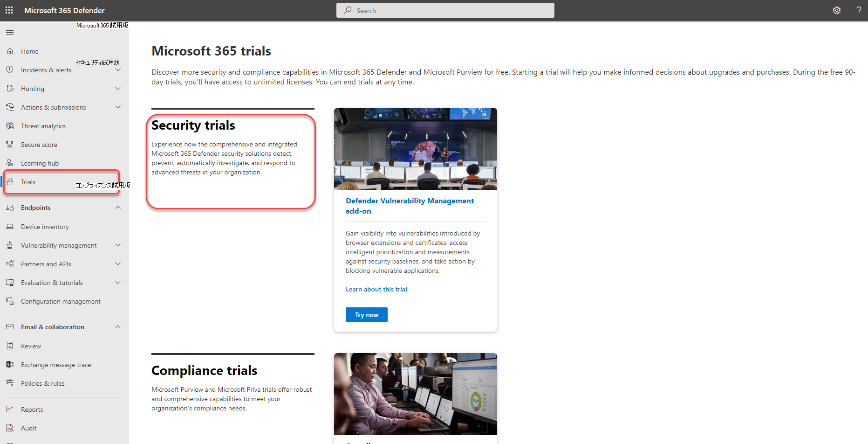This screenshot has width=868, height=444.
Task: Open Learning hub page
Action: click(40, 163)
